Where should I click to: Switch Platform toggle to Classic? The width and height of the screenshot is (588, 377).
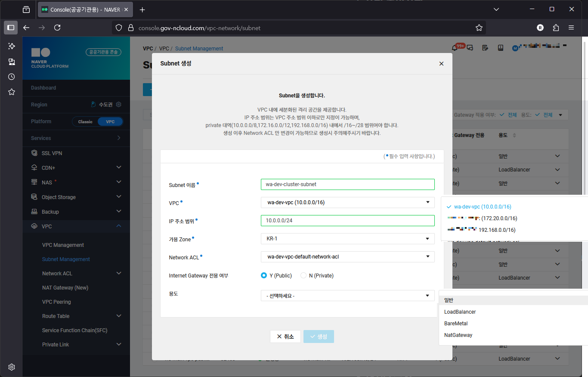85,122
